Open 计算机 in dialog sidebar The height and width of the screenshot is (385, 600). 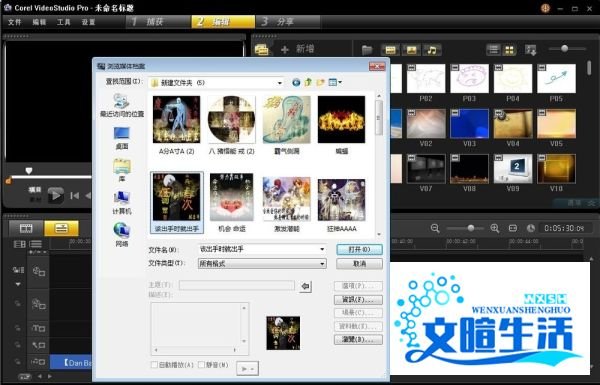pyautogui.click(x=122, y=203)
